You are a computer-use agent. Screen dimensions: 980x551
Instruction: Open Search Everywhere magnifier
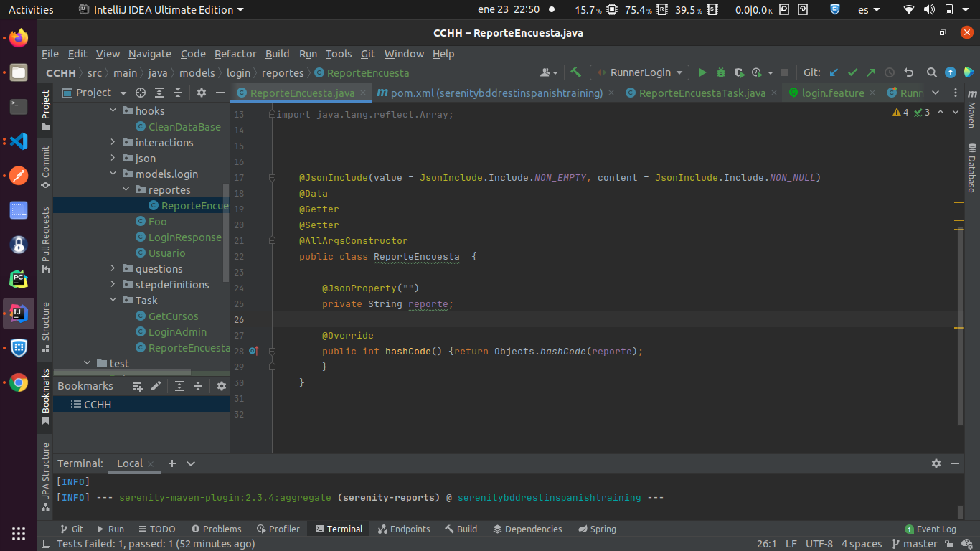click(931, 72)
